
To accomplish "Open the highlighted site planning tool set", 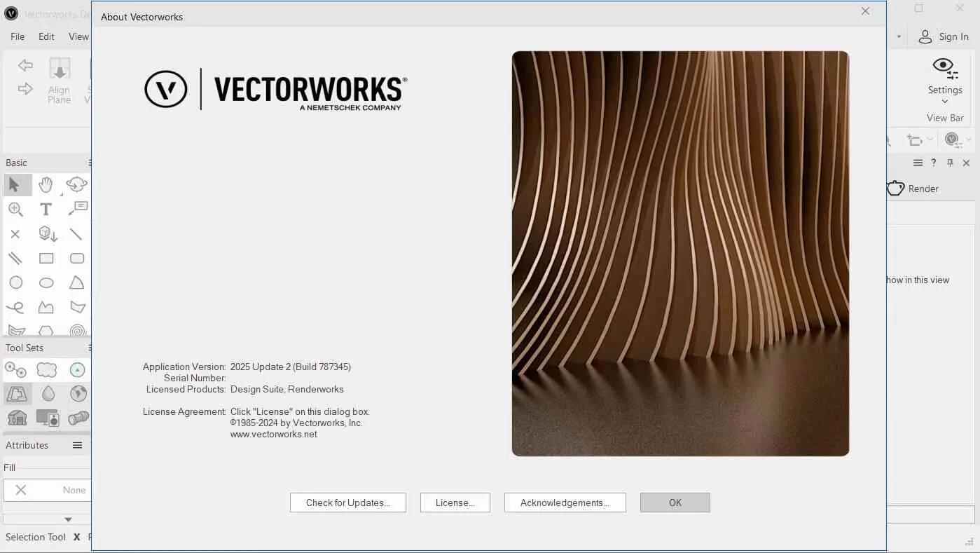I will 16,393.
